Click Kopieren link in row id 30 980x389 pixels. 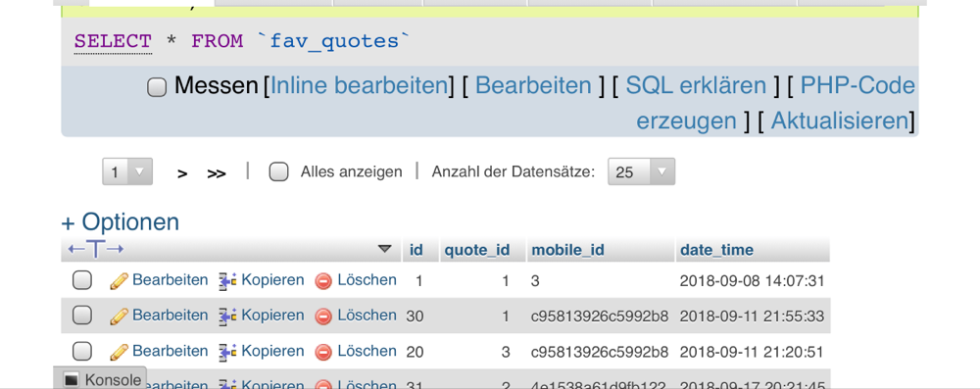click(x=272, y=316)
